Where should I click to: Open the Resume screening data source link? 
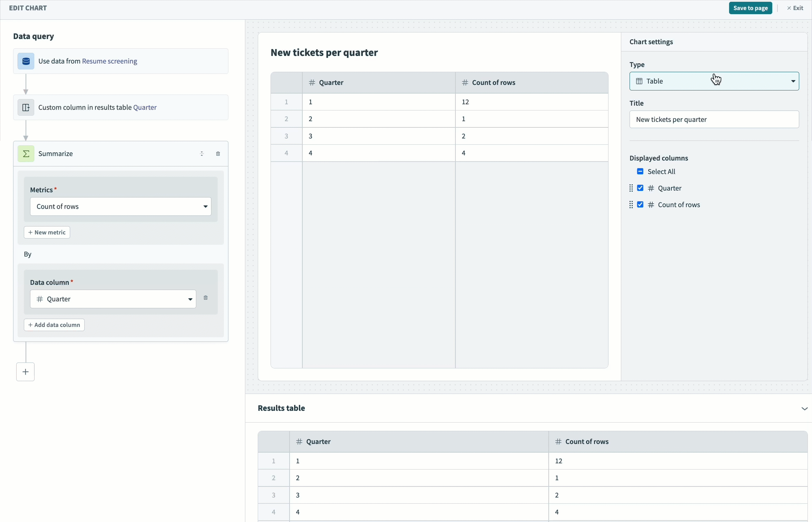pyautogui.click(x=110, y=61)
